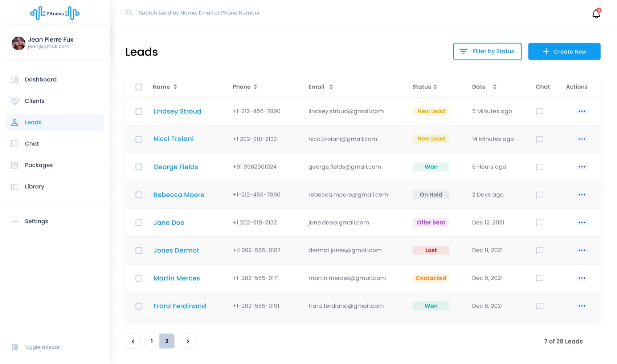Click the Fitness logo
Viewport: 617px width, 364px height.
tap(55, 13)
